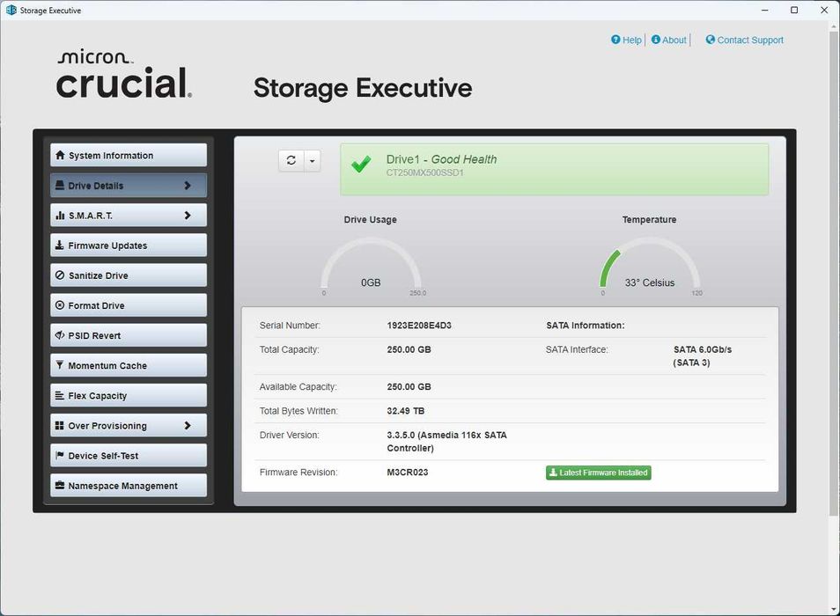This screenshot has width=840, height=616.
Task: Minimize the Storage Executive window
Action: (x=765, y=11)
